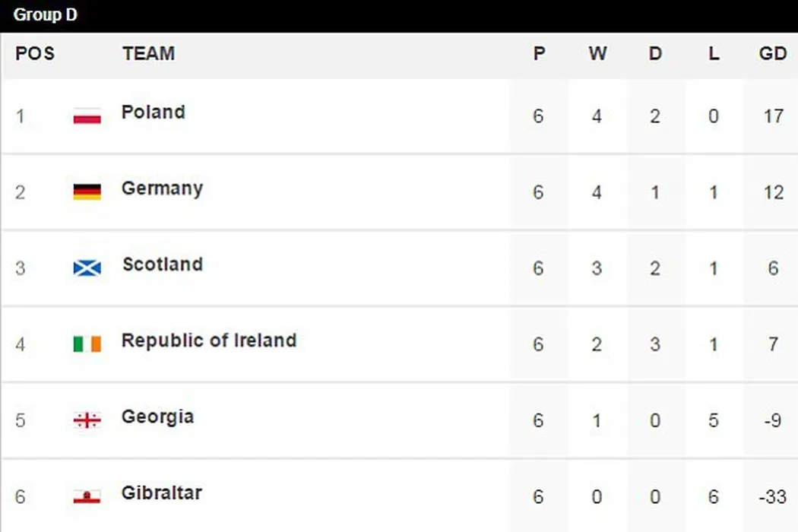Click the Group D header
This screenshot has height=532, width=798.
point(46,15)
